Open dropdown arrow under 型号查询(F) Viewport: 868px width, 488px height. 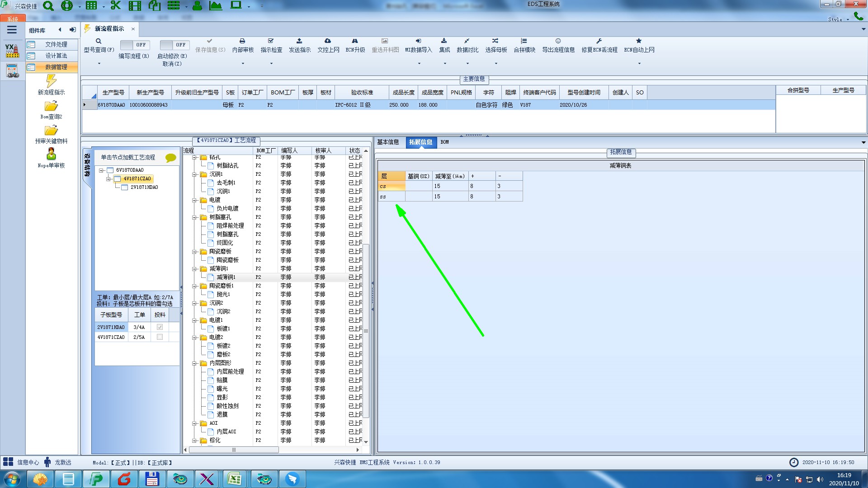tap(99, 64)
